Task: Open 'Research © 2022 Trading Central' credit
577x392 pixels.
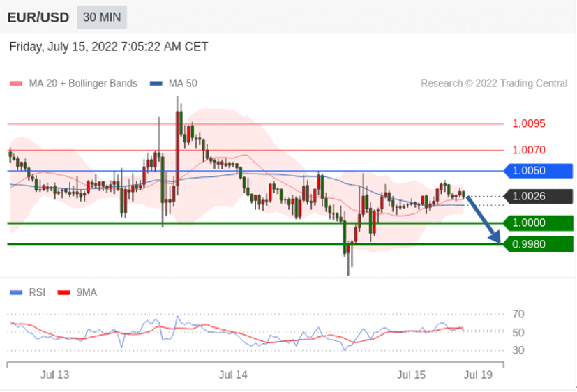Action: tap(494, 84)
